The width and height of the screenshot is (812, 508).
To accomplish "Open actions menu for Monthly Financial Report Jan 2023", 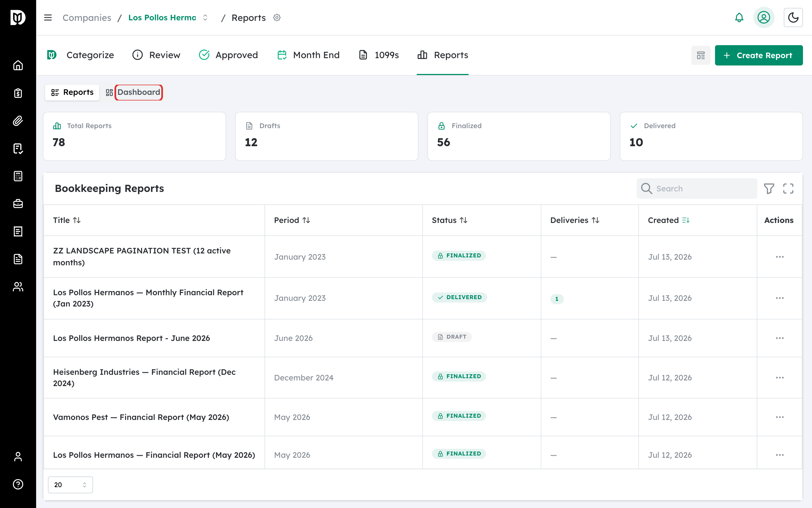I will coord(780,298).
